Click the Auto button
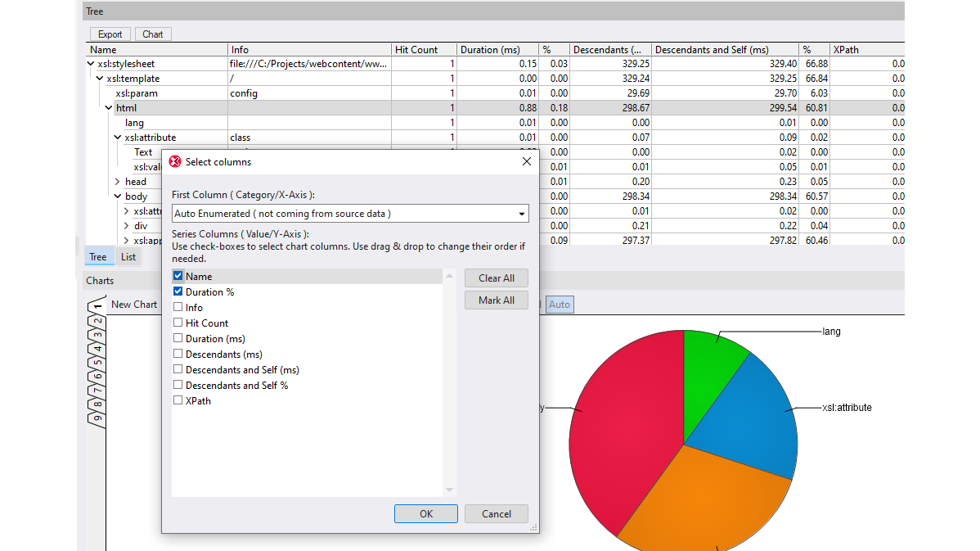Image resolution: width=980 pixels, height=551 pixels. 560,304
